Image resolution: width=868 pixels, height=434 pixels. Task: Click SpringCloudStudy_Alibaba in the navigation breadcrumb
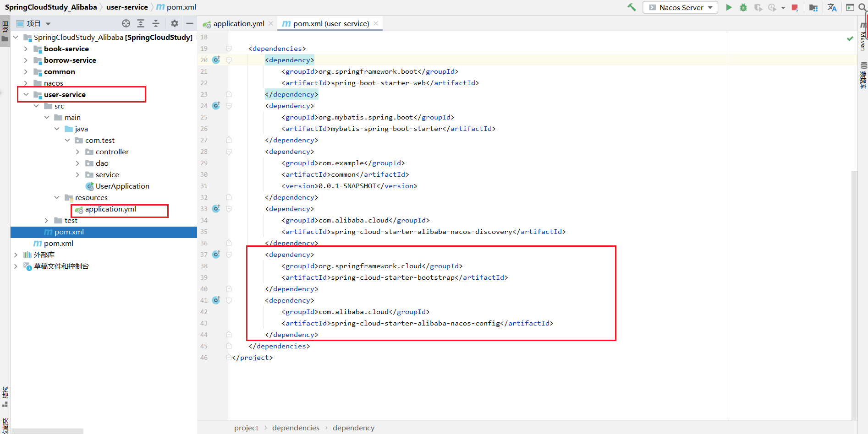click(x=51, y=7)
